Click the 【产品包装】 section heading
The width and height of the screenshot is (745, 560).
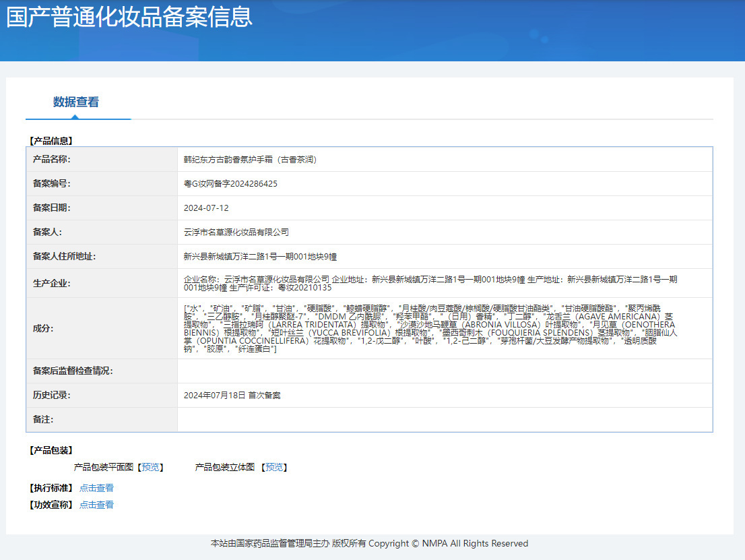(x=51, y=450)
